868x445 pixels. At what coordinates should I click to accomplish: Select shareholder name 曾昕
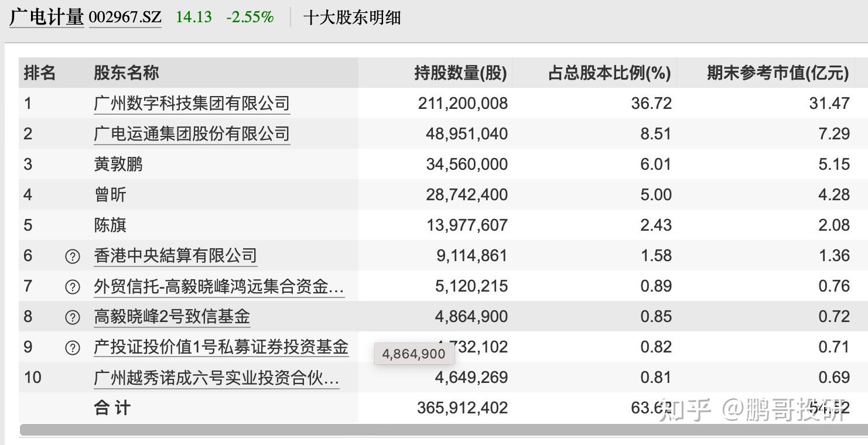tap(110, 195)
